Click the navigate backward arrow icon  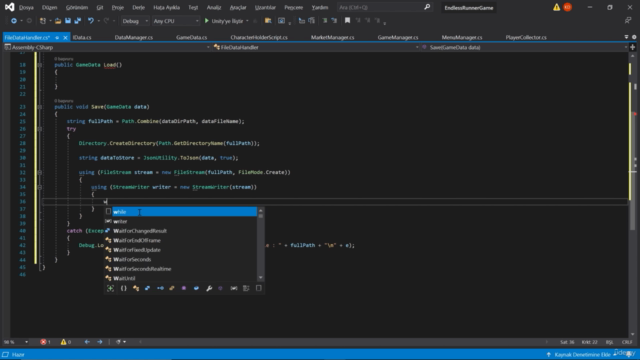coord(13,21)
